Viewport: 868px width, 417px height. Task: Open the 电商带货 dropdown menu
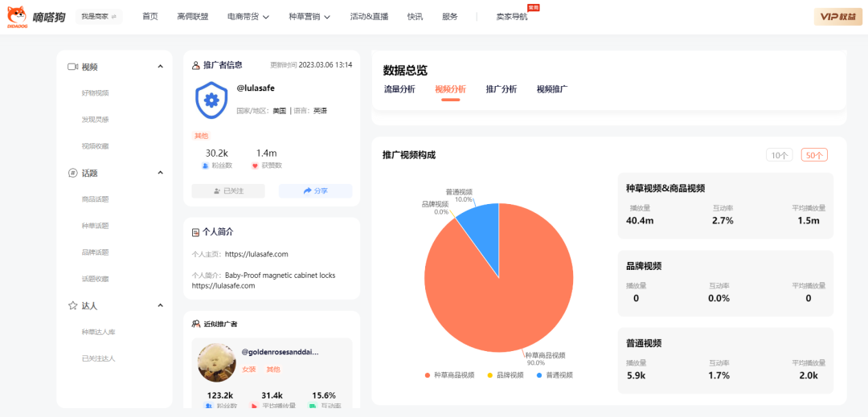(x=248, y=17)
